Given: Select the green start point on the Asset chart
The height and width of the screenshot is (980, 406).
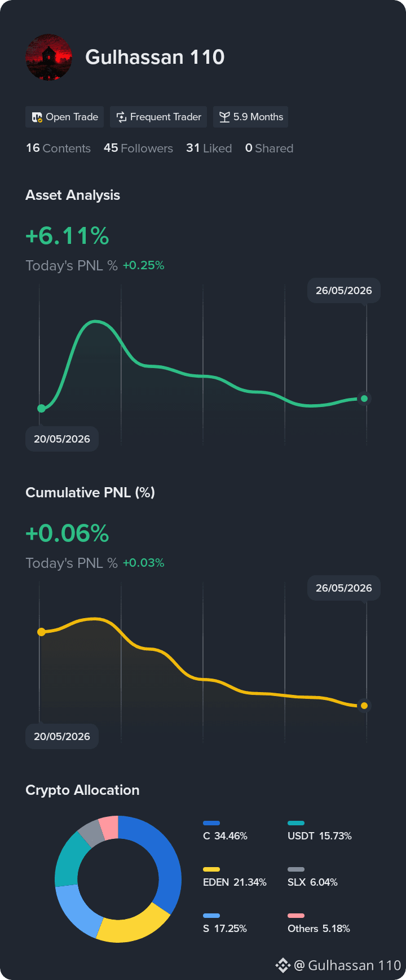Looking at the screenshot, I should [x=41, y=408].
